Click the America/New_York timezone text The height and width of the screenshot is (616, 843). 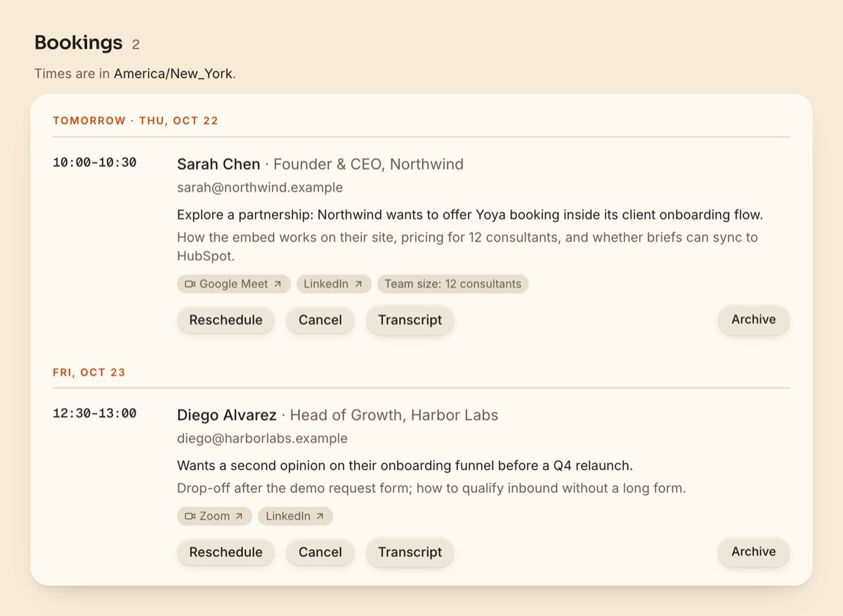tap(173, 73)
